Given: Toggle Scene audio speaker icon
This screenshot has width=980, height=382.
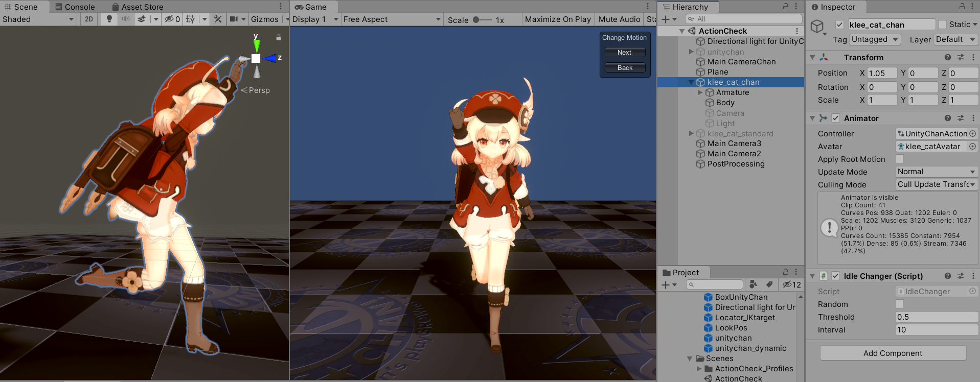Looking at the screenshot, I should tap(125, 19).
